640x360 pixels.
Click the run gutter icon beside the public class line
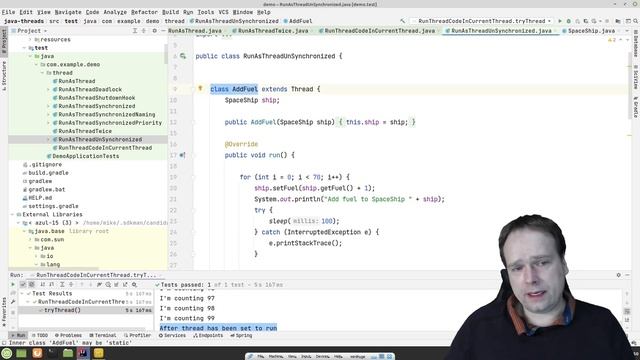pyautogui.click(x=183, y=56)
